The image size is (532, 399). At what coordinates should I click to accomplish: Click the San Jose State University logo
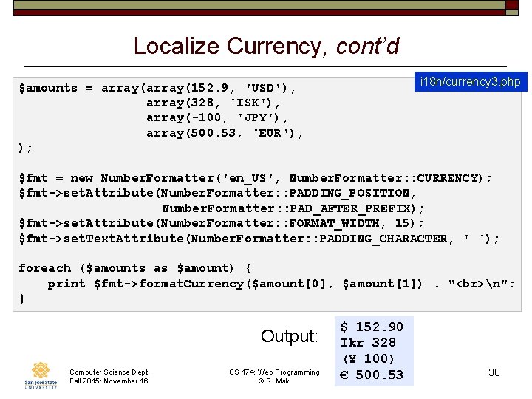pyautogui.click(x=41, y=375)
